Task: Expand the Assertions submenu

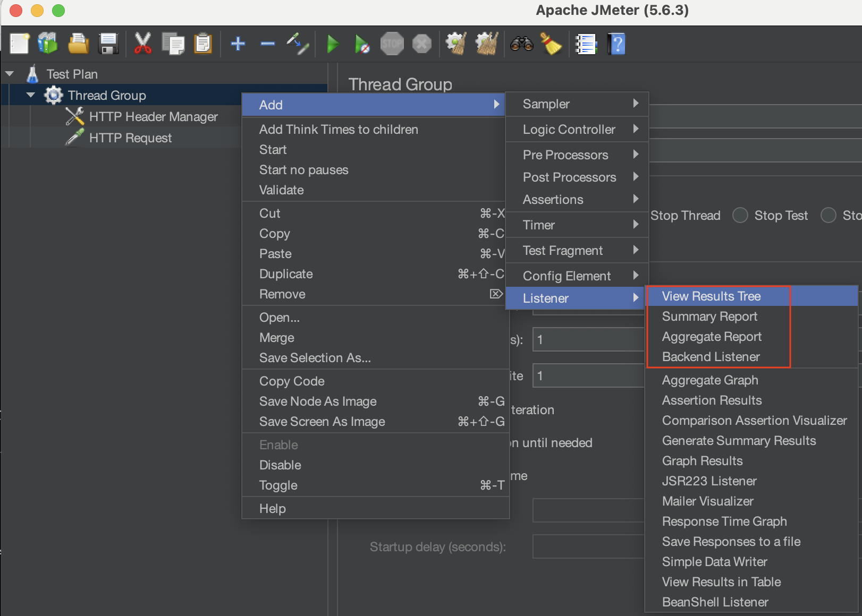Action: [x=577, y=200]
